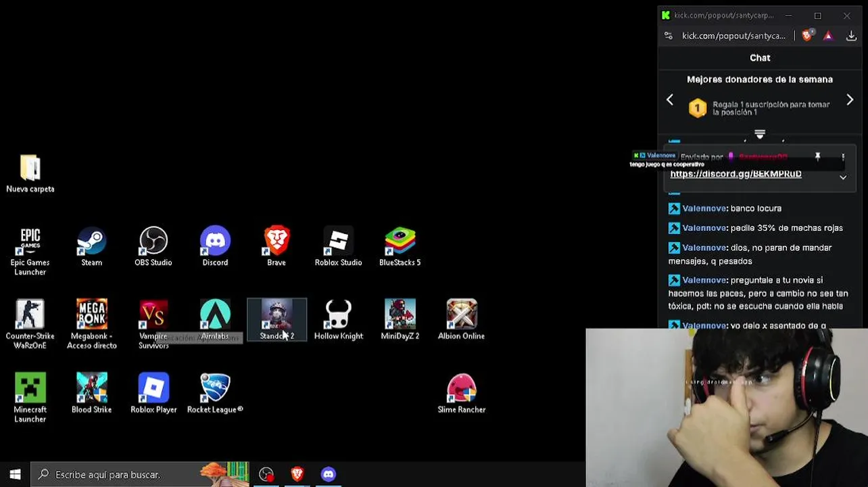Select the Discord desktop shortcut
Image resolution: width=868 pixels, height=487 pixels.
point(215,247)
